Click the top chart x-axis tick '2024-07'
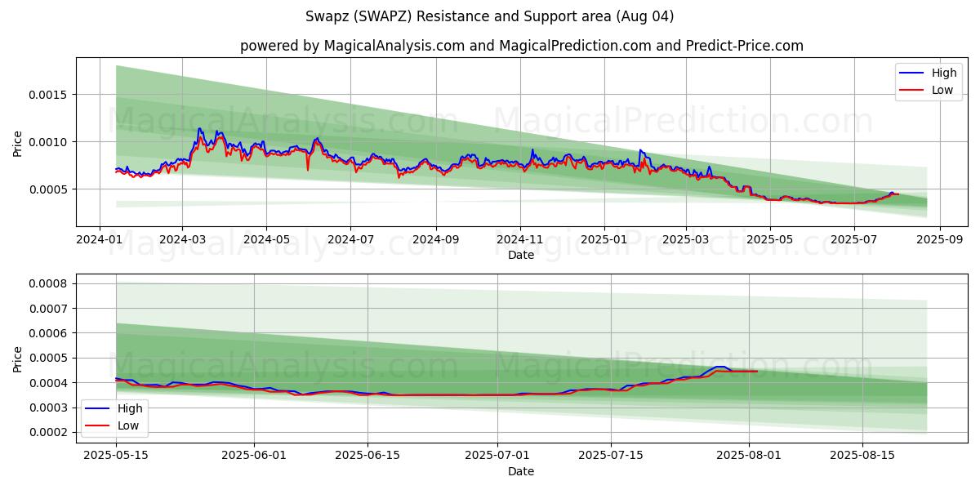The width and height of the screenshot is (980, 490). pyautogui.click(x=350, y=240)
